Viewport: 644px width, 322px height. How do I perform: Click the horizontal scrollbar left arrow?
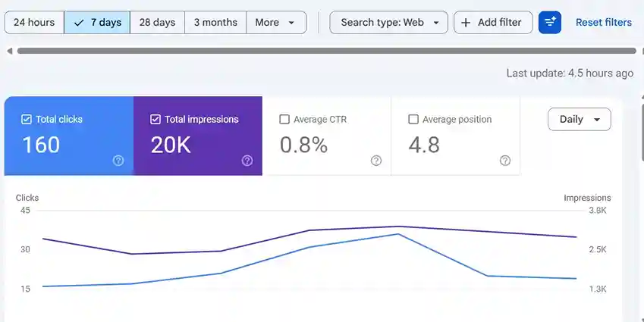click(9, 51)
